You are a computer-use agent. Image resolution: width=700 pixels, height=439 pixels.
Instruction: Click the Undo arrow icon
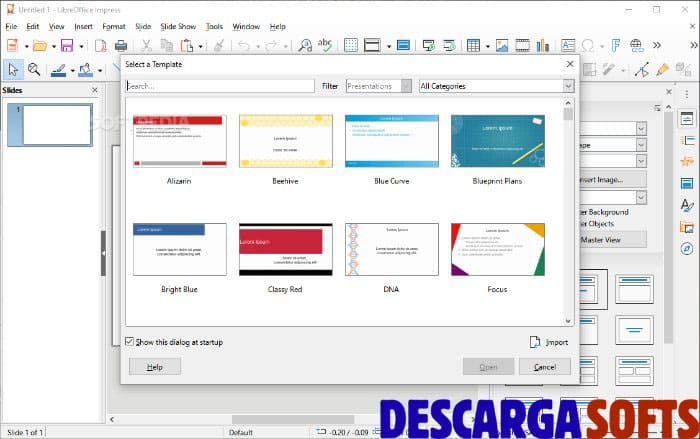coord(243,46)
